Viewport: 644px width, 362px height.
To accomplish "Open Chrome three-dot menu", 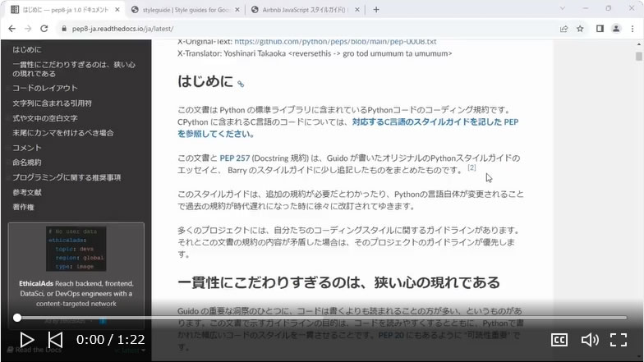I will click(x=632, y=29).
